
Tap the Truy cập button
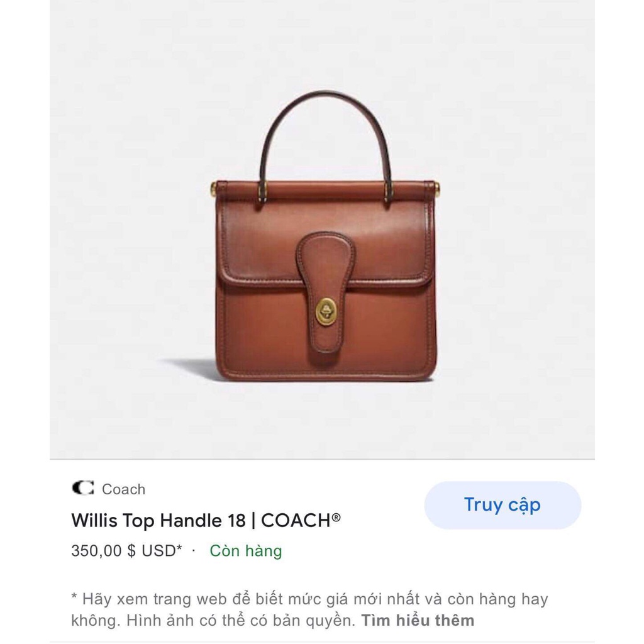[502, 505]
